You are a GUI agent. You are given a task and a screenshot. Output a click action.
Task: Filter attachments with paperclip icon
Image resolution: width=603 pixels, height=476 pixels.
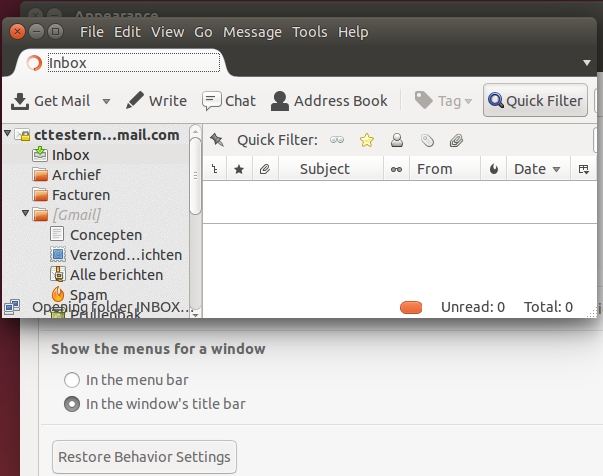pyautogui.click(x=456, y=141)
